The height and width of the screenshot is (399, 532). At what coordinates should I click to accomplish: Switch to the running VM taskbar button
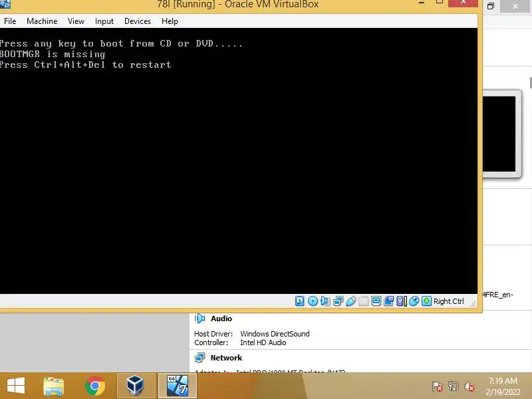coord(178,386)
